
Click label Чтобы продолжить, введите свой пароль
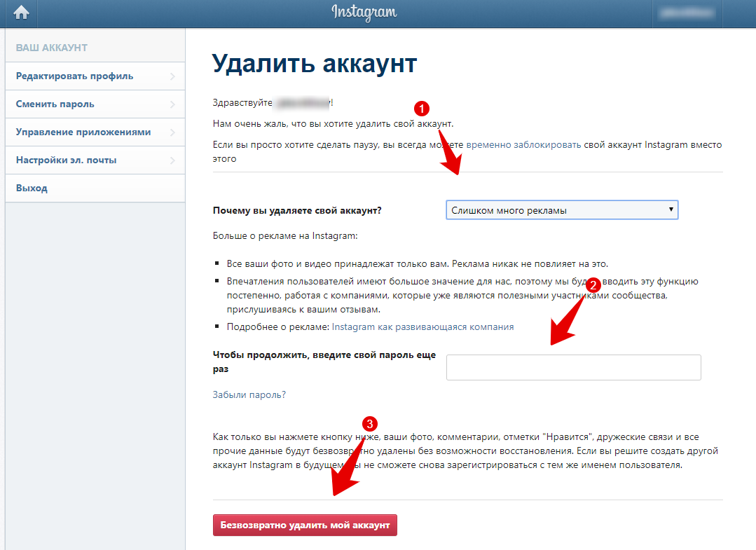[x=324, y=362]
